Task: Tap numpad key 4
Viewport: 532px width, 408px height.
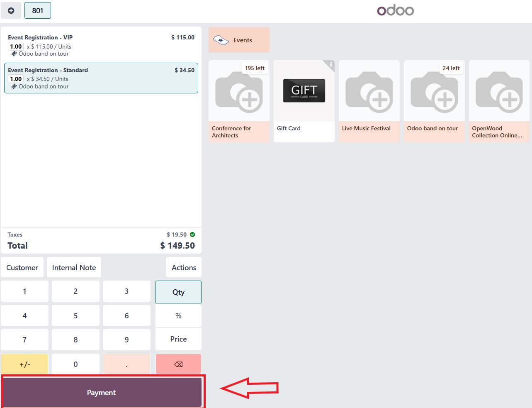Action: coord(24,315)
